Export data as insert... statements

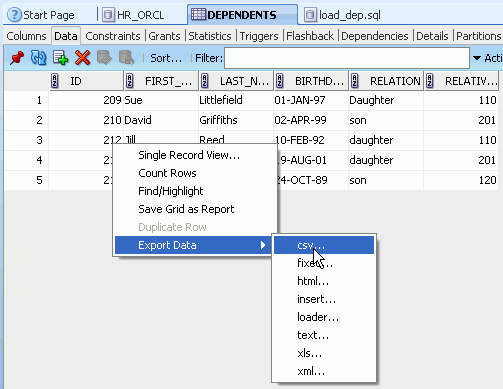(324, 299)
